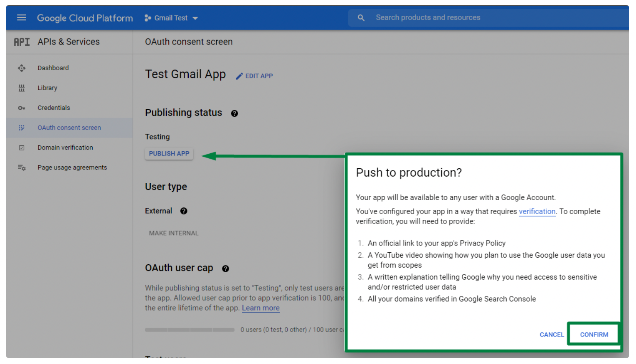The height and width of the screenshot is (364, 636).
Task: Open the Learn more link
Action: pos(261,308)
